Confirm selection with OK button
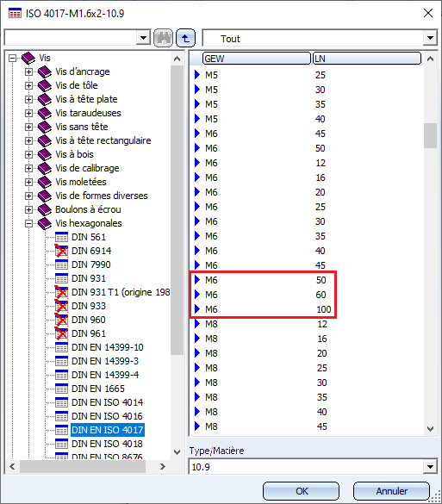This screenshot has width=442, height=504. 302,491
